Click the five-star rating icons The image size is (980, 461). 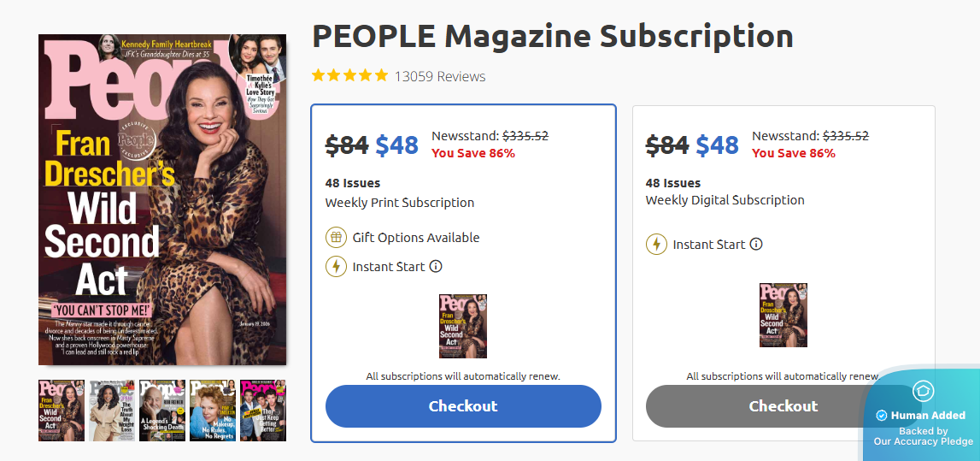tap(349, 76)
